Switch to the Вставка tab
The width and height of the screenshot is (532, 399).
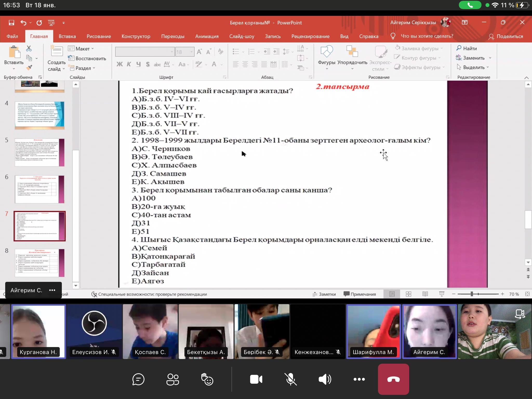[x=67, y=36]
